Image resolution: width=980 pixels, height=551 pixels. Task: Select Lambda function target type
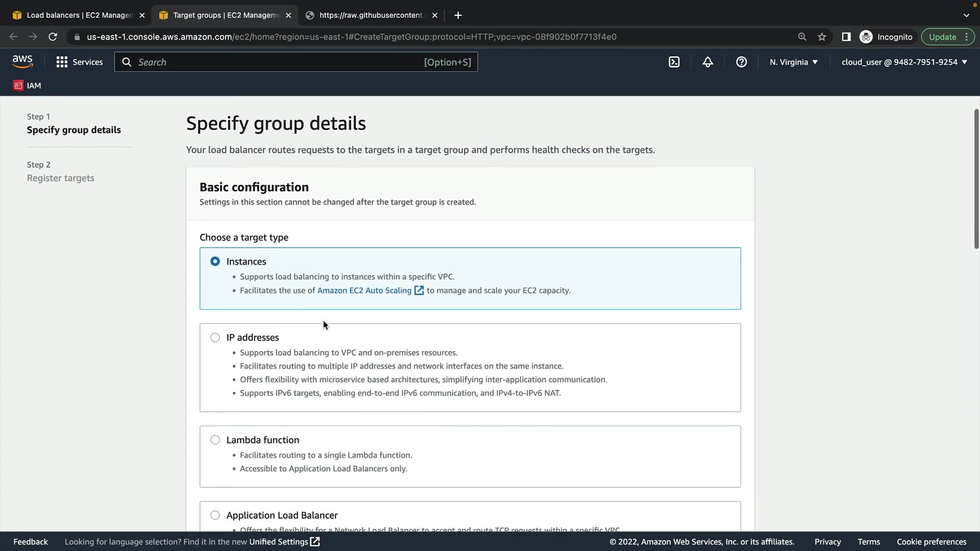(215, 440)
